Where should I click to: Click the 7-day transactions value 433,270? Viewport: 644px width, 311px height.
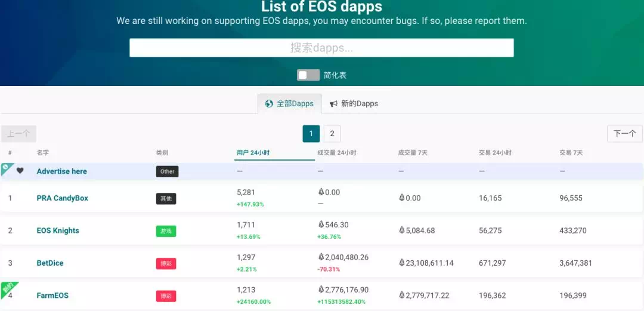pyautogui.click(x=573, y=230)
